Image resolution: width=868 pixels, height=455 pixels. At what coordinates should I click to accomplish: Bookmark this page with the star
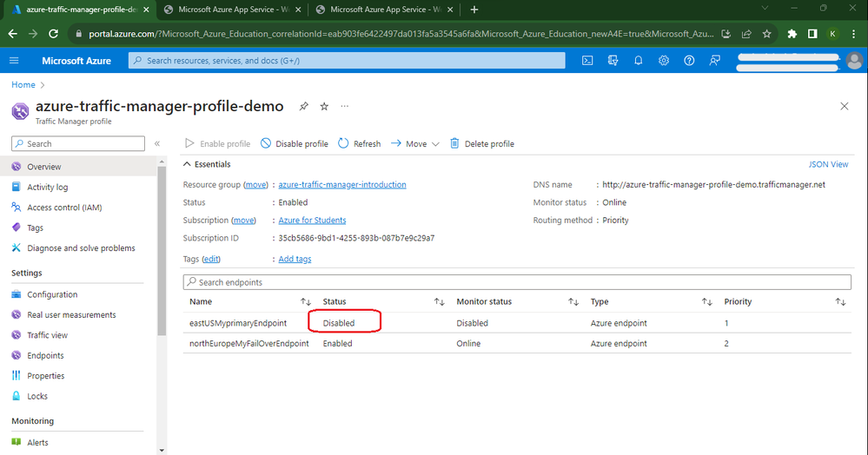pos(766,34)
